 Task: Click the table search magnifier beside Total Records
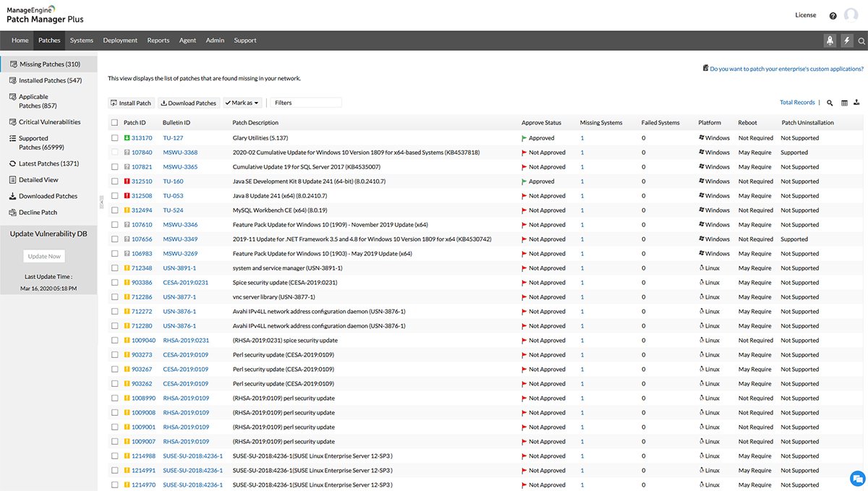click(830, 103)
